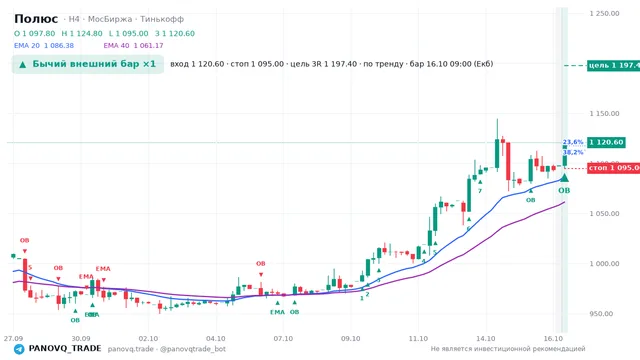Click the '07.10' date axis label
This screenshot has width=640, height=360.
click(x=283, y=339)
